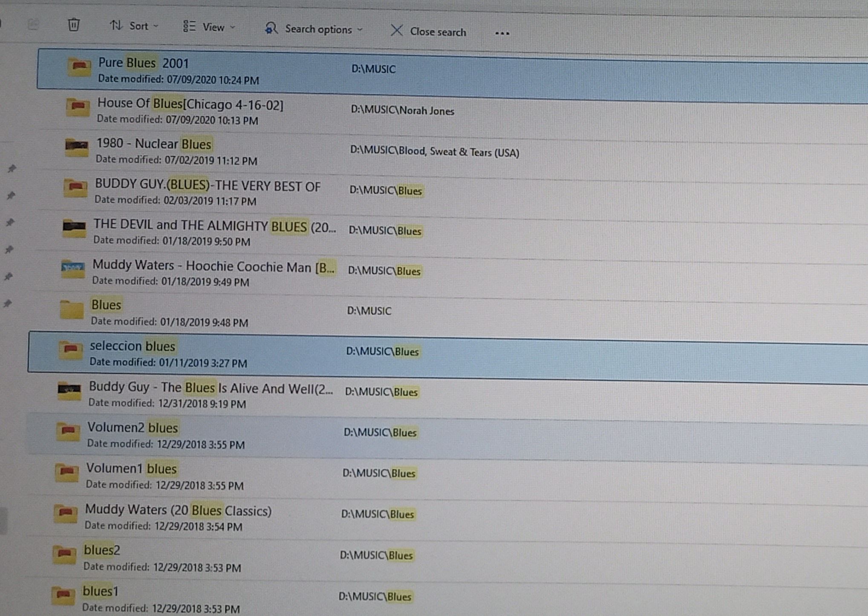868x616 pixels.
Task: Select the Volumen1 blues folder icon
Action: 66,472
